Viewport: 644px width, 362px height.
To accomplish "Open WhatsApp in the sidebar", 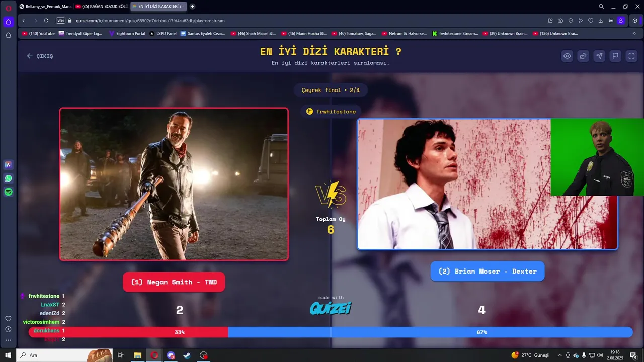I will click(x=8, y=178).
